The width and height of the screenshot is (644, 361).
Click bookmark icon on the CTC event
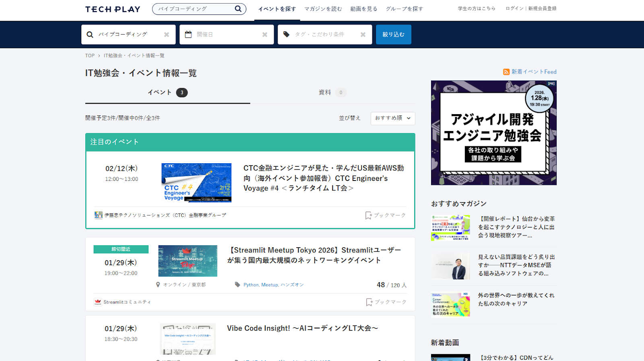pos(368,215)
